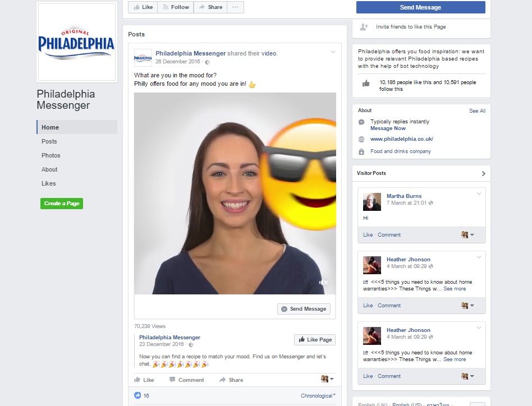Viewport: 532px width, 406px height.
Task: Open the Chronological comment sorting dropdown
Action: point(318,395)
